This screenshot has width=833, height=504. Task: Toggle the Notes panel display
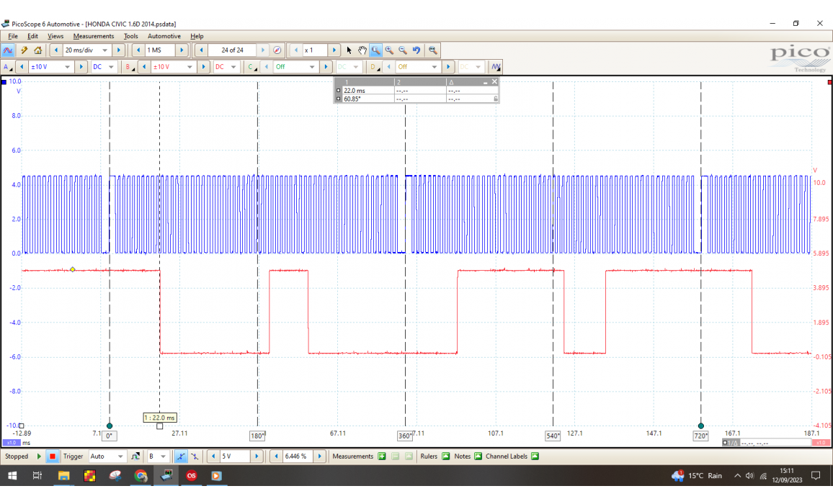(x=478, y=456)
